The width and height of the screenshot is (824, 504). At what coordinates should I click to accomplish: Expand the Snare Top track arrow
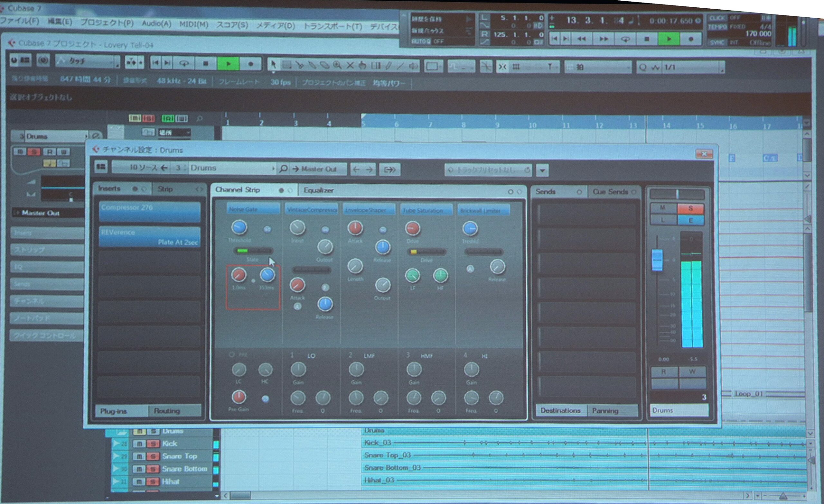pos(116,456)
